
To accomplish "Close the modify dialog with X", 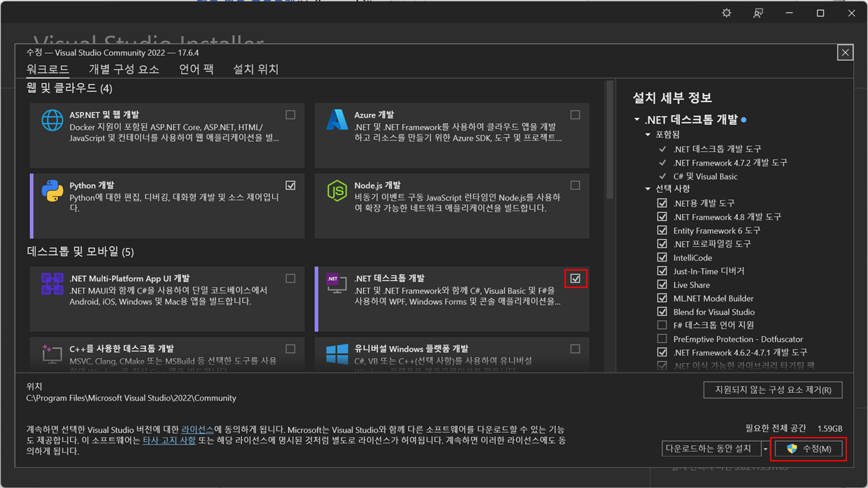I will [x=845, y=52].
